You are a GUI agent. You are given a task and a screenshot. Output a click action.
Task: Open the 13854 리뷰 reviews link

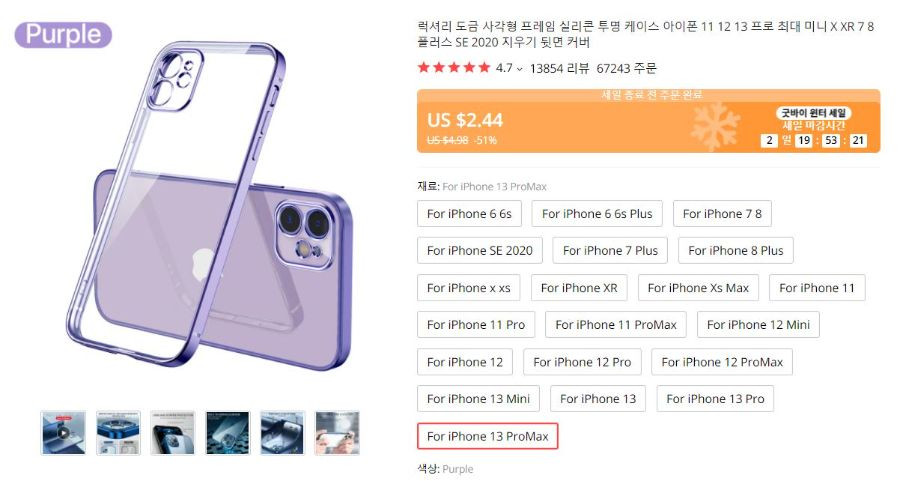tap(559, 68)
